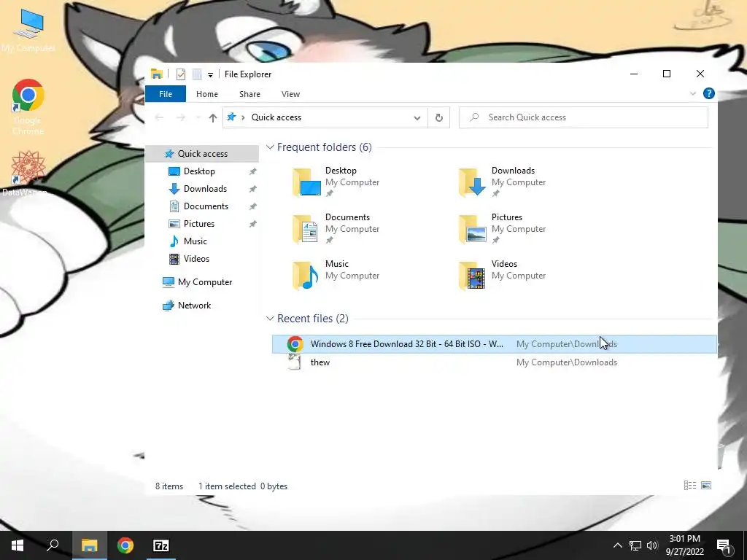This screenshot has width=747, height=560.
Task: Show hidden system tray icons
Action: [617, 545]
